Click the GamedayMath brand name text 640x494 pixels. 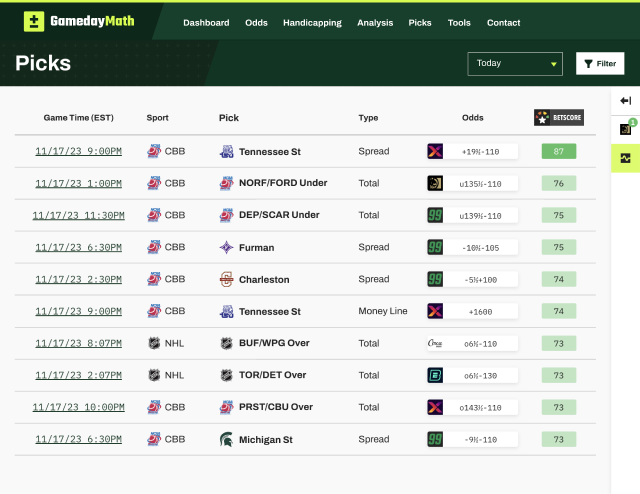[x=92, y=21]
